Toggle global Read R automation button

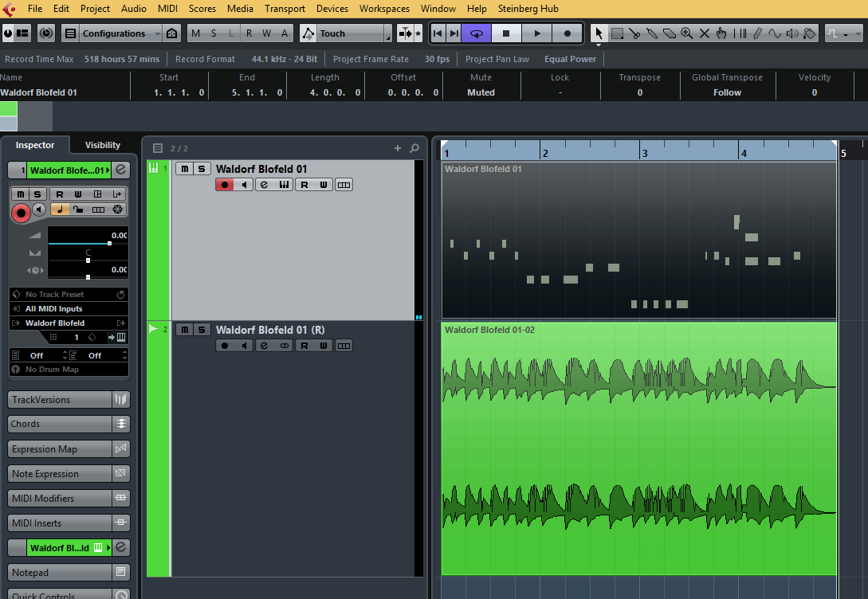click(x=249, y=33)
